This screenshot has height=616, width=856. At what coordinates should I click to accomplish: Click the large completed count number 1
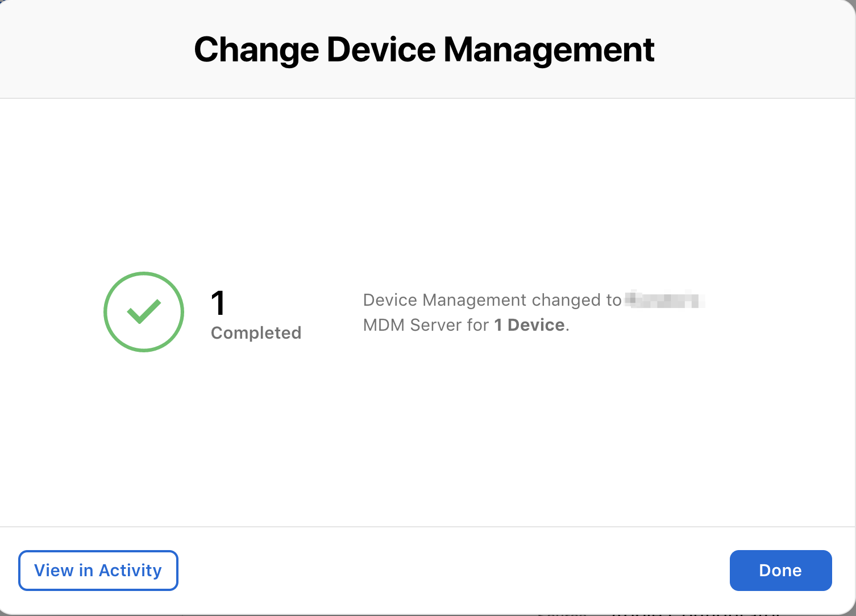coord(218,303)
